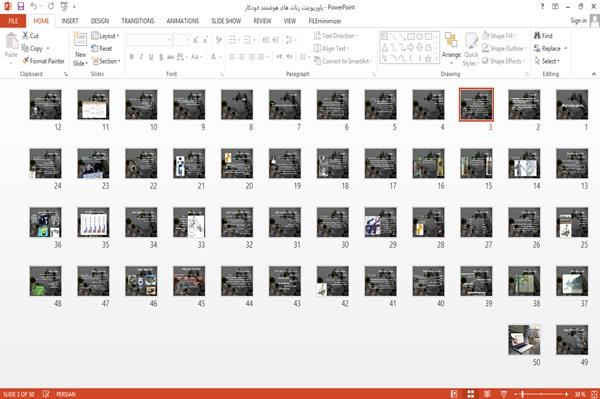
Task: Switch to Reading View in status bar
Action: (487, 394)
